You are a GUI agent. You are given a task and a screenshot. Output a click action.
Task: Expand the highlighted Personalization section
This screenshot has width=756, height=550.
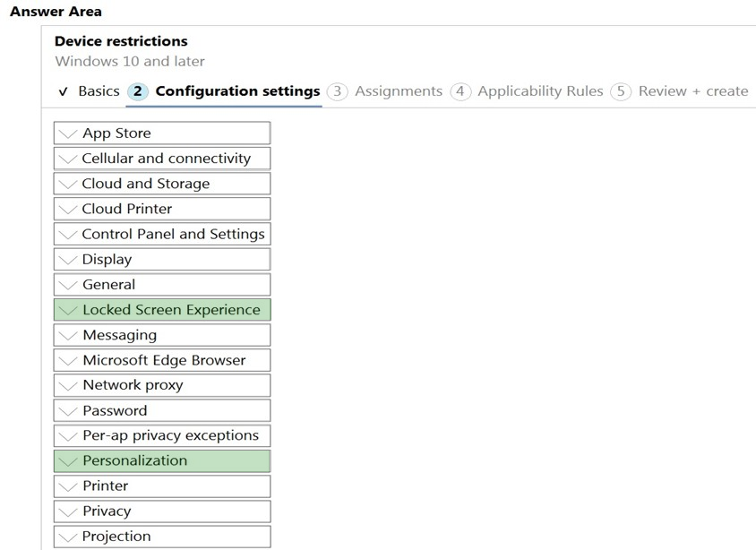click(x=162, y=460)
